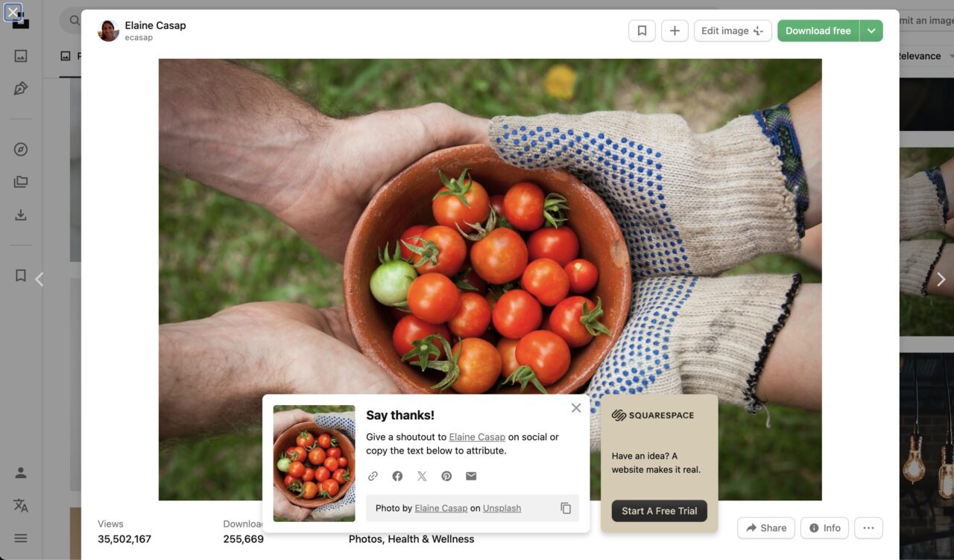Share the photo on X
The image size is (954, 560).
pyautogui.click(x=422, y=476)
